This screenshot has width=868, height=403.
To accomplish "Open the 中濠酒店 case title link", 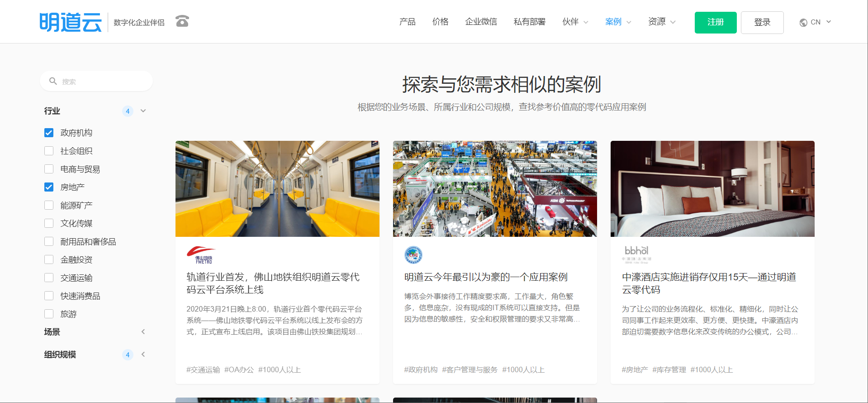I will pyautogui.click(x=709, y=283).
